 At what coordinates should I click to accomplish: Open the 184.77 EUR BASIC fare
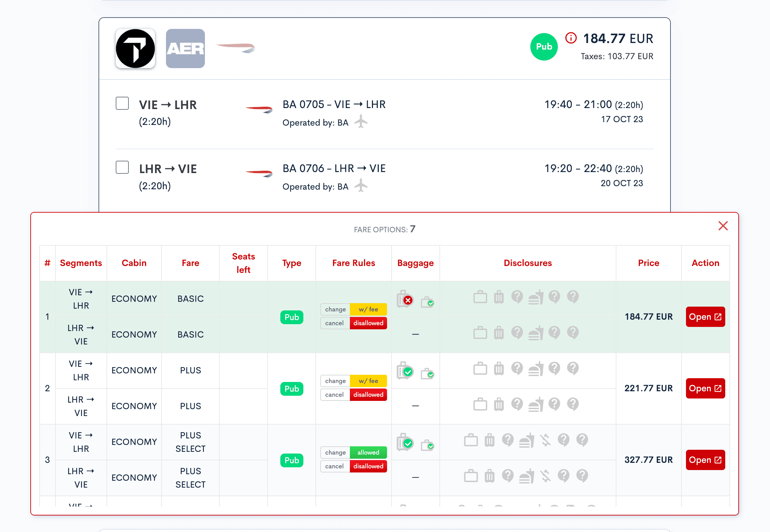coord(705,317)
